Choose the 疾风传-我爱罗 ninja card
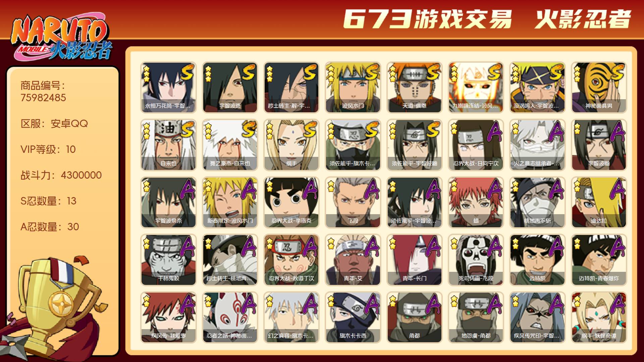Screen dimensions: 644x362 168,317
